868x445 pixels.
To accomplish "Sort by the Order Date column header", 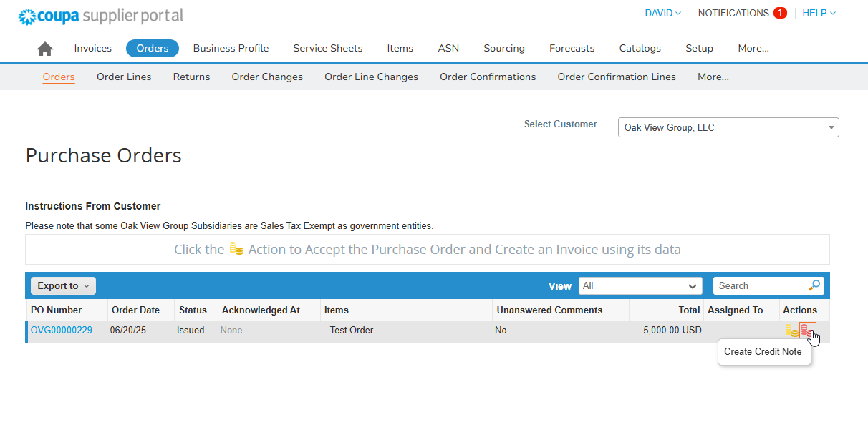I will (x=135, y=310).
